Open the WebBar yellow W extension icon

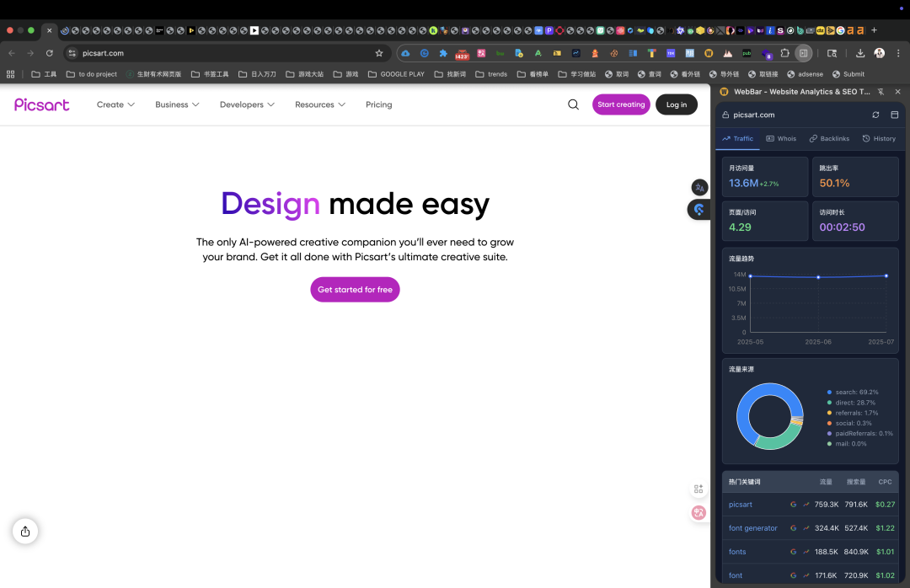[x=709, y=53]
